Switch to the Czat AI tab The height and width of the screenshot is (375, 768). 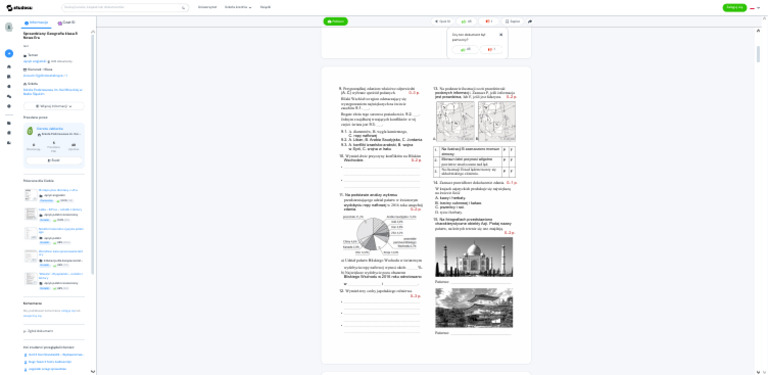66,23
